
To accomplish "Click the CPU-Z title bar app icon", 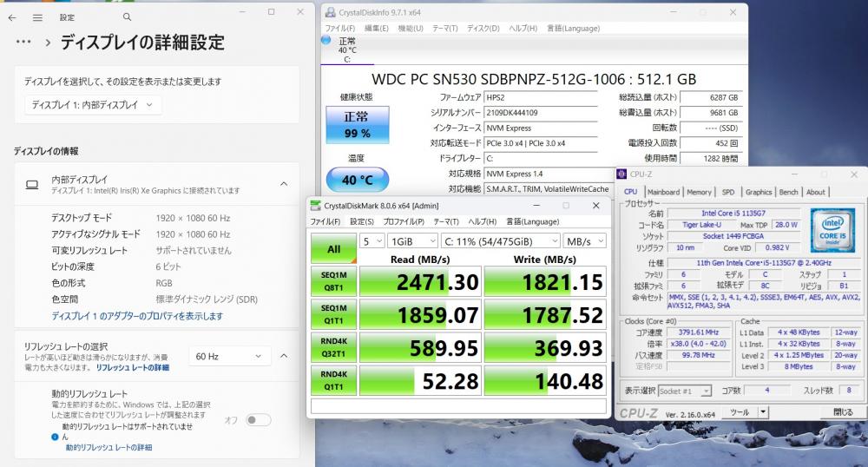I will (621, 174).
